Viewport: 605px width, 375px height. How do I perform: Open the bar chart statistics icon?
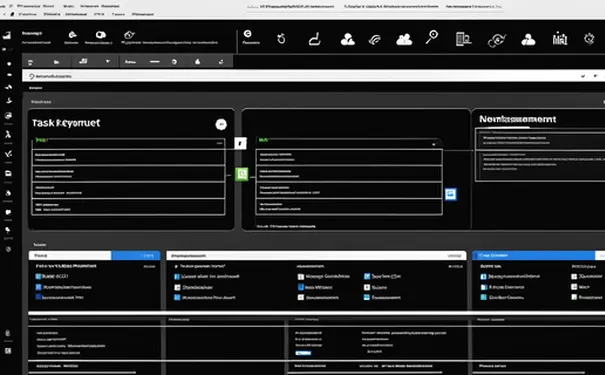pos(559,39)
